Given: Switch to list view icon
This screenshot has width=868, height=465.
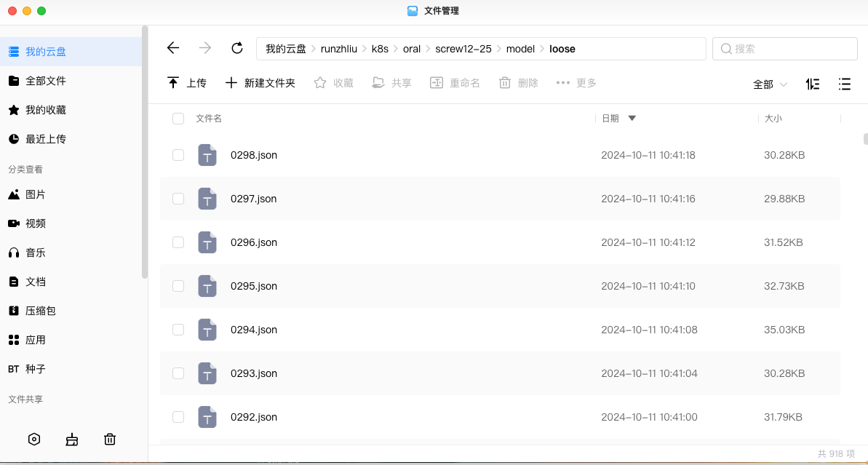Looking at the screenshot, I should pos(844,84).
